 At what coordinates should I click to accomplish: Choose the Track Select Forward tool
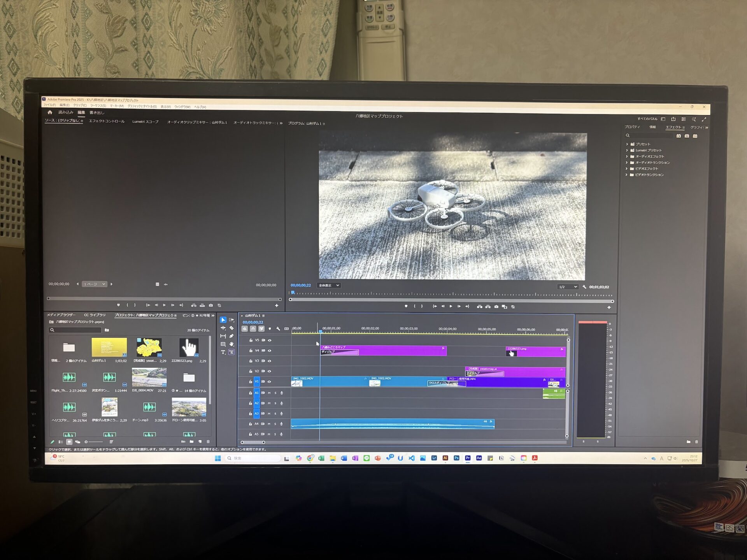[232, 320]
